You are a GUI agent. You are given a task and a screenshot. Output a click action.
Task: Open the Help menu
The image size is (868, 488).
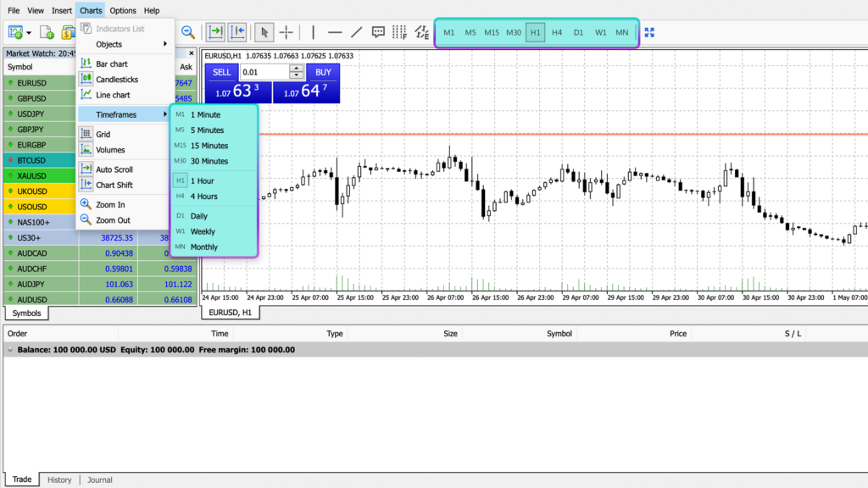(152, 10)
